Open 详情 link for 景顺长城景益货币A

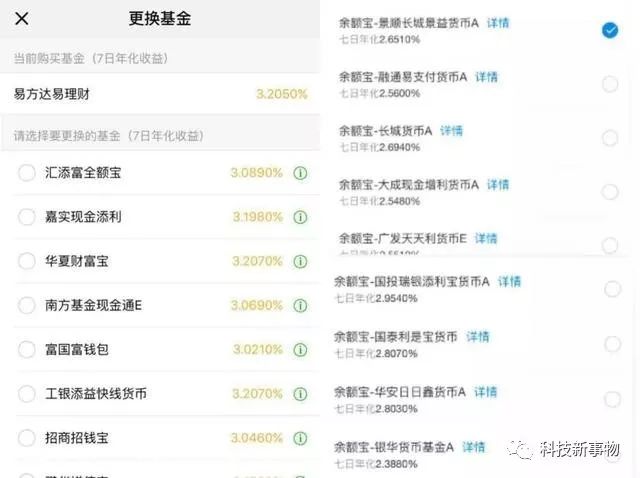point(498,23)
